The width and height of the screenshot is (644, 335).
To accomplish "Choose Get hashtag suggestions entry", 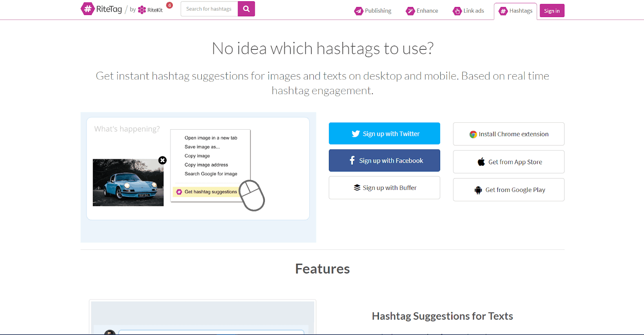I will 207,192.
